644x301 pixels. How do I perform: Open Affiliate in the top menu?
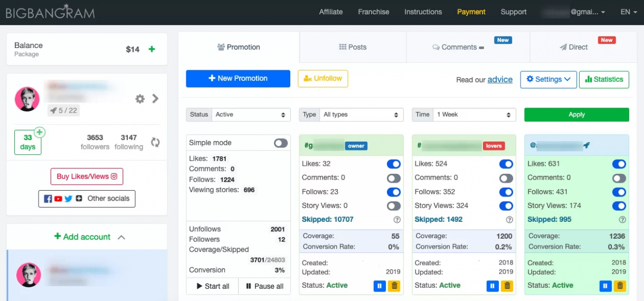point(331,12)
